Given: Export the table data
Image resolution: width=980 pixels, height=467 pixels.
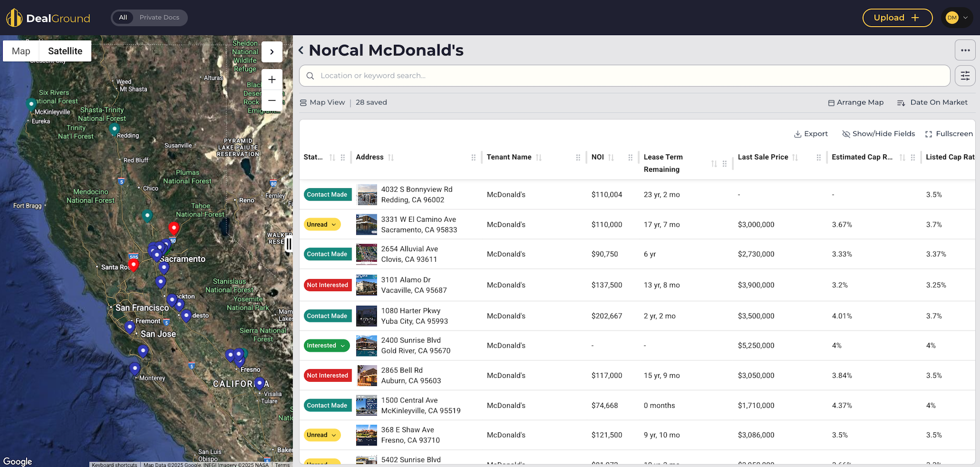Looking at the screenshot, I should [811, 134].
